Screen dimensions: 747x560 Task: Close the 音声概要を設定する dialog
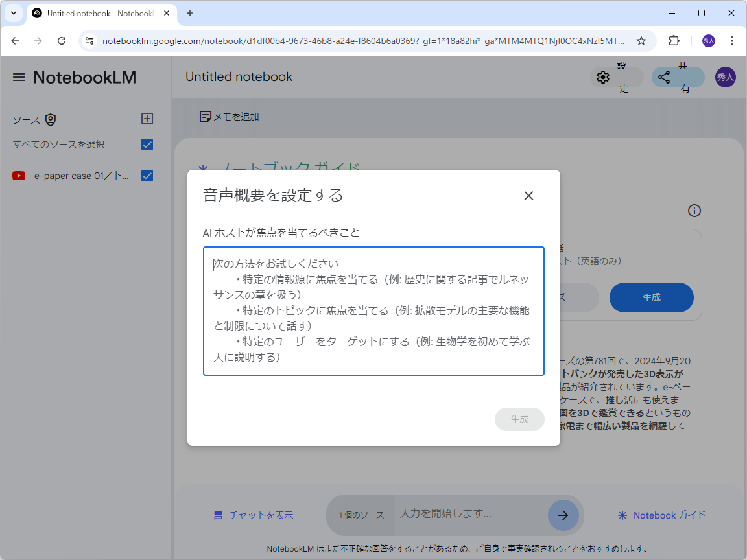pos(528,195)
